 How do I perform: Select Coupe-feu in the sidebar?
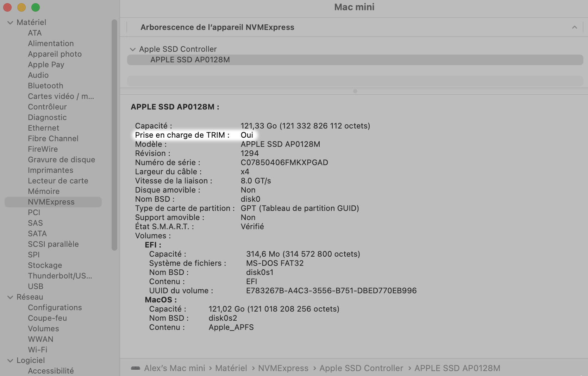tap(47, 318)
